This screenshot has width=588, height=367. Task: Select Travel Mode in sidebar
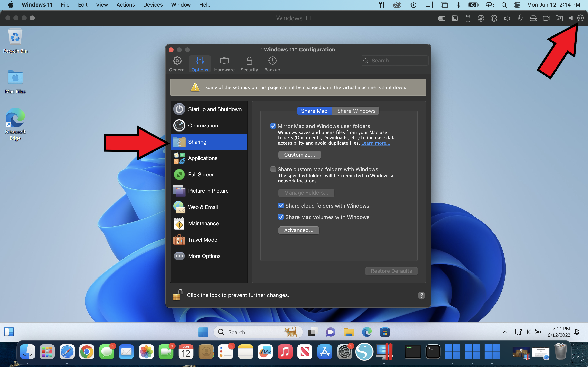202,240
